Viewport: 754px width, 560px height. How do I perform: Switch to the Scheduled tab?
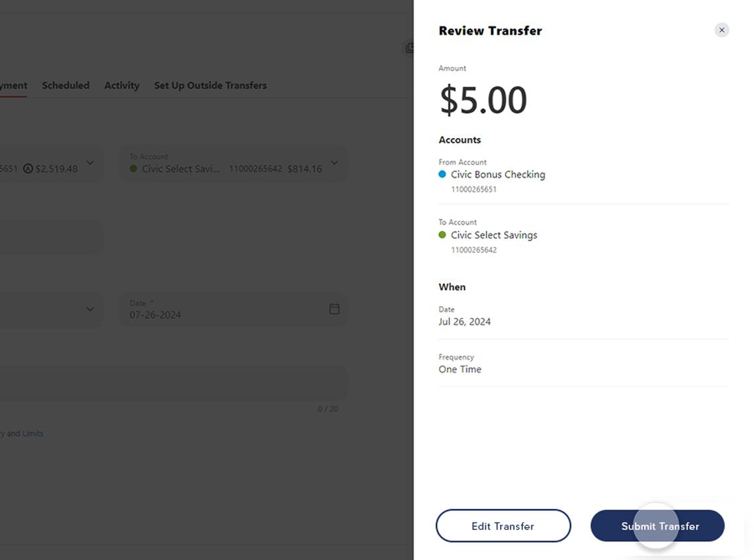tap(66, 86)
